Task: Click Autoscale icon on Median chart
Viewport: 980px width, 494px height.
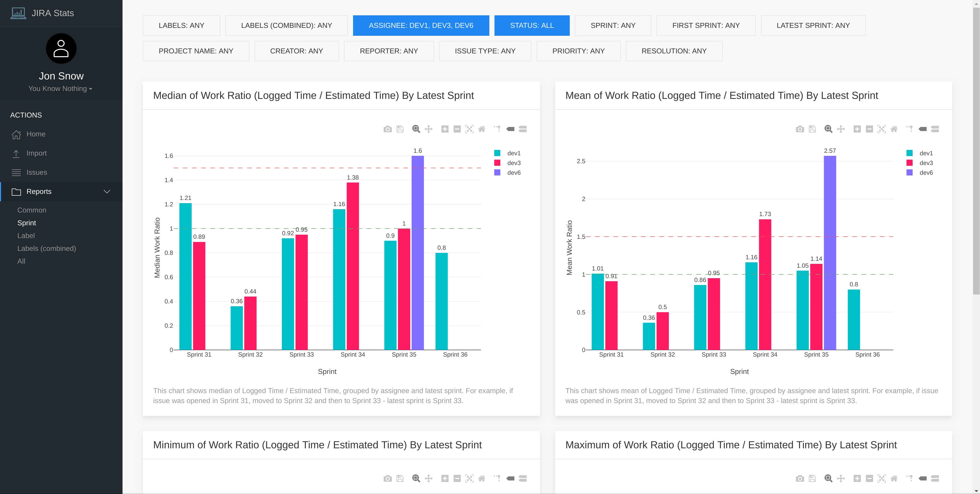Action: [x=469, y=129]
